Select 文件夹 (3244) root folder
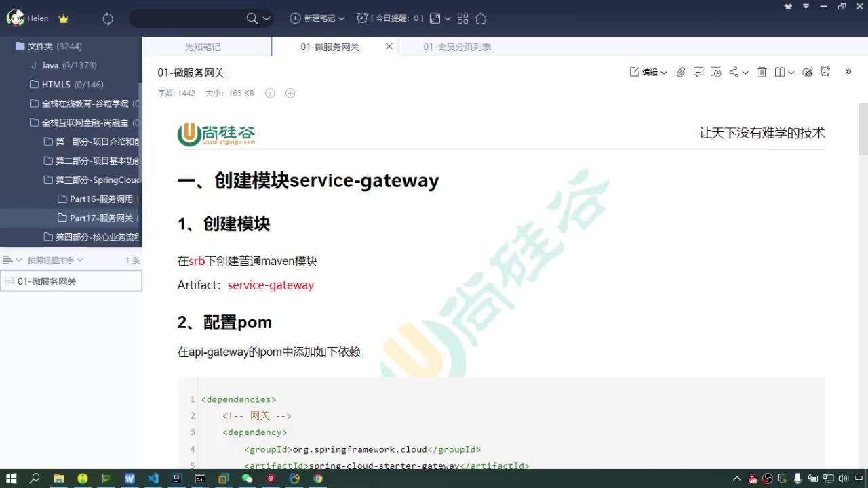The image size is (868, 488). pos(71,46)
